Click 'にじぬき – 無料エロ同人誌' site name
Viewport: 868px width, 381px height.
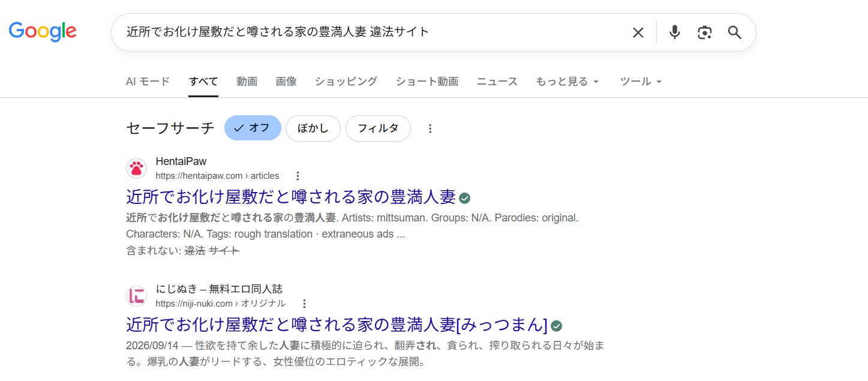pyautogui.click(x=219, y=289)
